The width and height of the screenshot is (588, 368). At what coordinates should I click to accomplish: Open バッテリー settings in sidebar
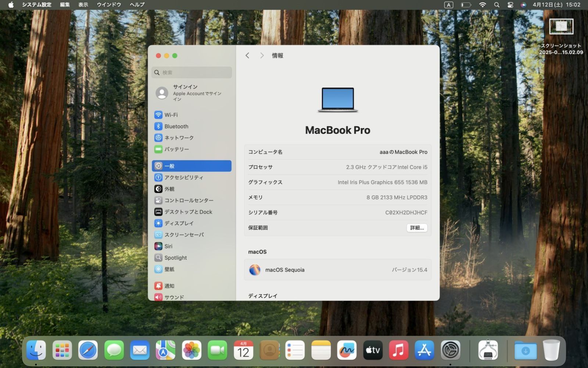click(x=191, y=149)
